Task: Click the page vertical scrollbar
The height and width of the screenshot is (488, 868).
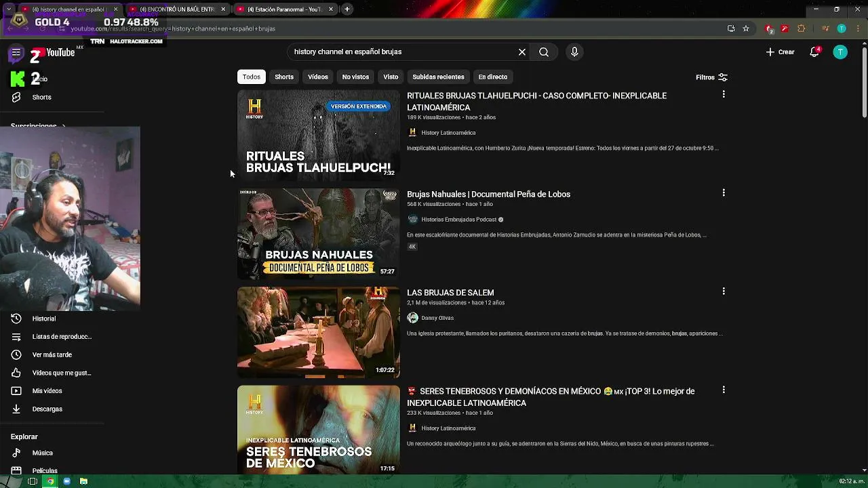Action: (x=864, y=81)
